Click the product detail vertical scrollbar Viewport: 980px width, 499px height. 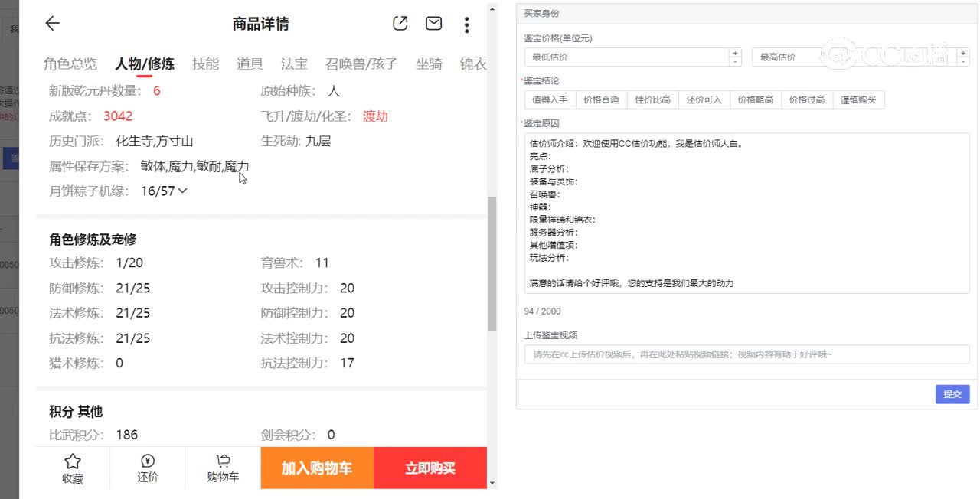492,263
